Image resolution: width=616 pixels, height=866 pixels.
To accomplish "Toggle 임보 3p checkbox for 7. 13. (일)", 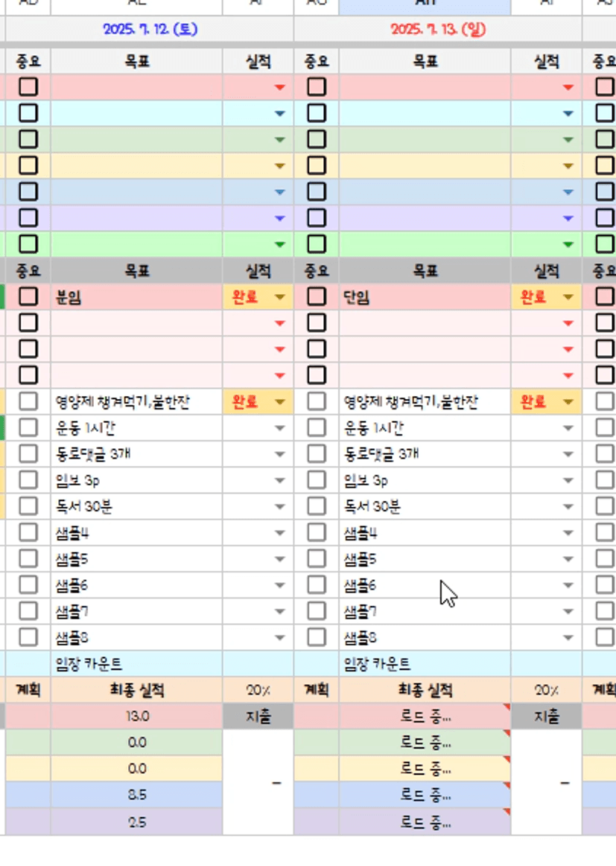I will [317, 480].
